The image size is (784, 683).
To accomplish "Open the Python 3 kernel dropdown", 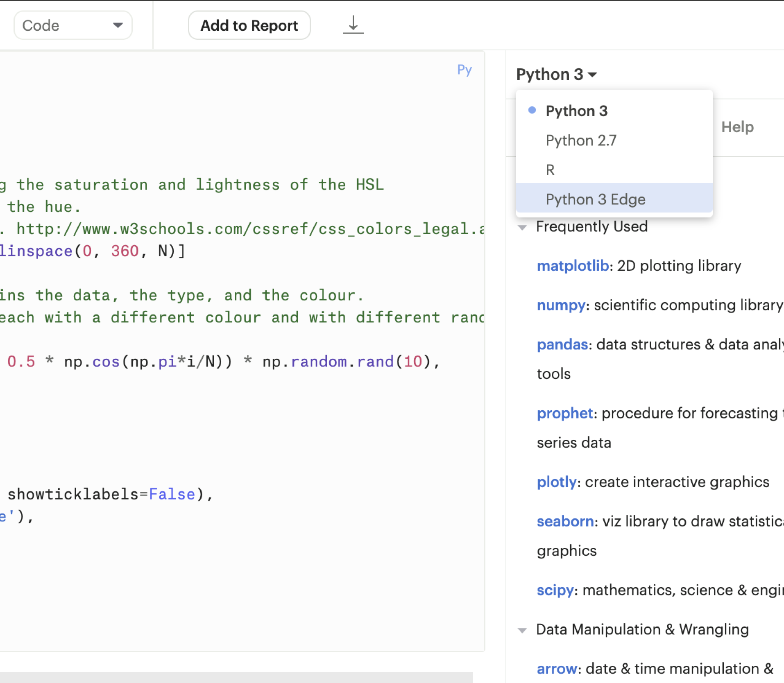I will 556,75.
